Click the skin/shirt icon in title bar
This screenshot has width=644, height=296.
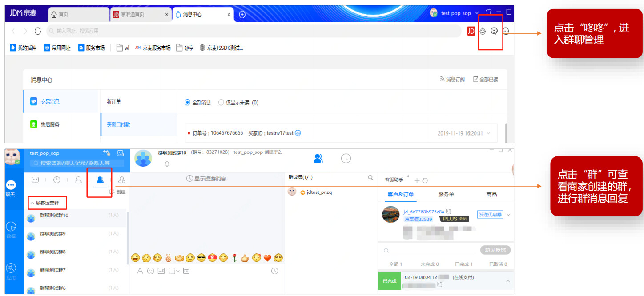(x=488, y=12)
